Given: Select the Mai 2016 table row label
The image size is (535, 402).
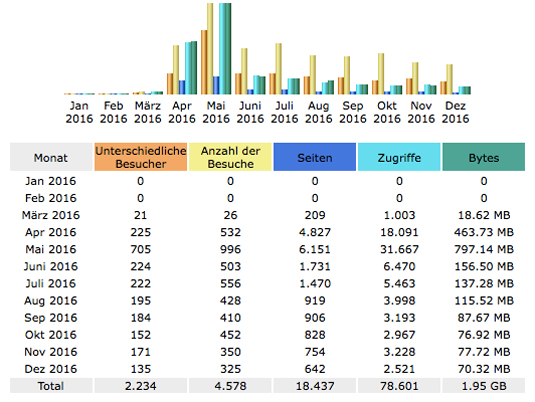Looking at the screenshot, I should (51, 249).
